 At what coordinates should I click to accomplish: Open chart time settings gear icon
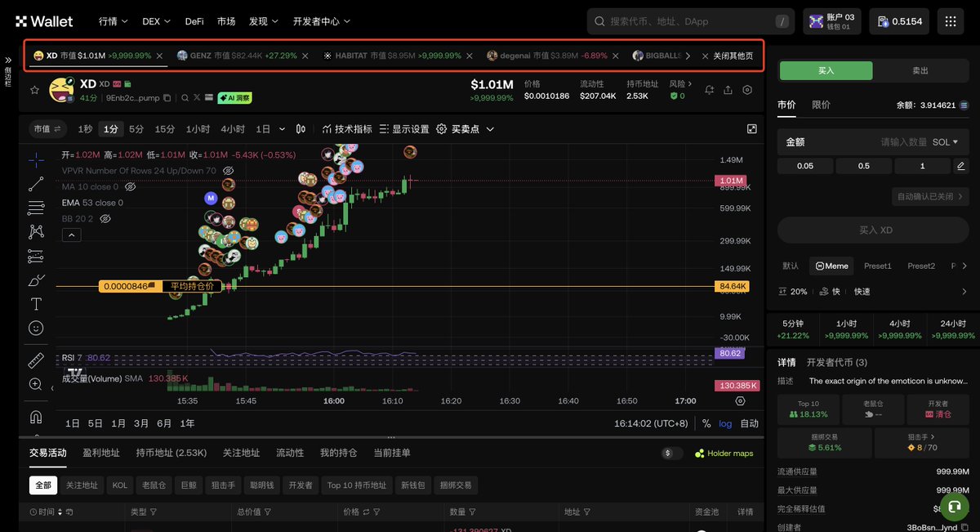[740, 401]
